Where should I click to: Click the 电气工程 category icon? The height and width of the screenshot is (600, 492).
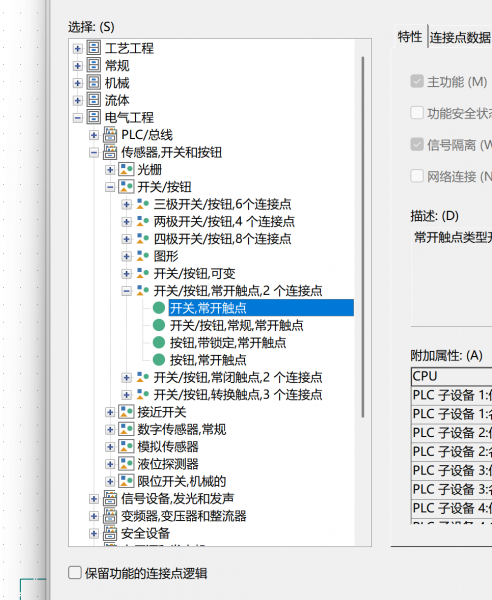(x=94, y=117)
